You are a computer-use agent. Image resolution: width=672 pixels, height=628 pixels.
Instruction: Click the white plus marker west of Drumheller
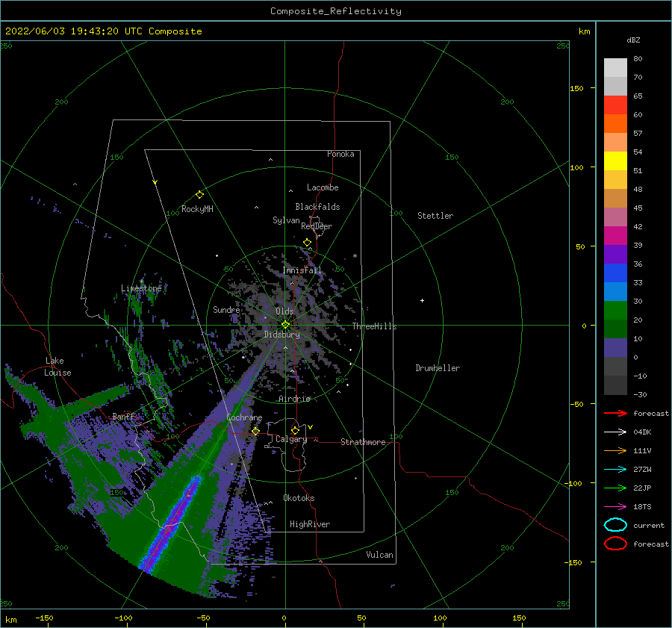422,300
